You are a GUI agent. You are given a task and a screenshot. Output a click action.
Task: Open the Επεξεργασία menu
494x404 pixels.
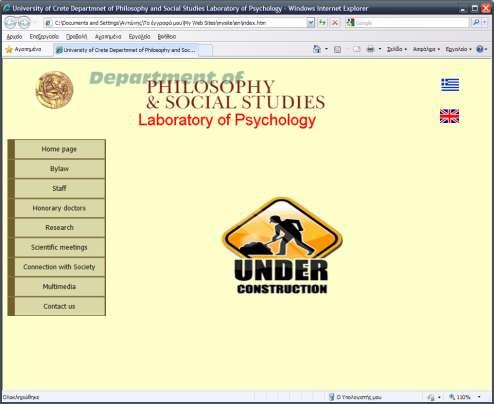(44, 37)
